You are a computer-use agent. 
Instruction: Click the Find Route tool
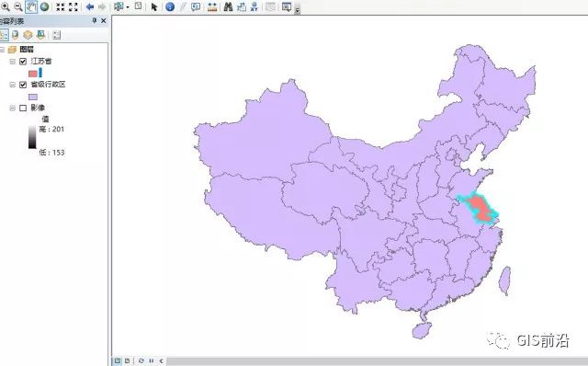[242, 6]
